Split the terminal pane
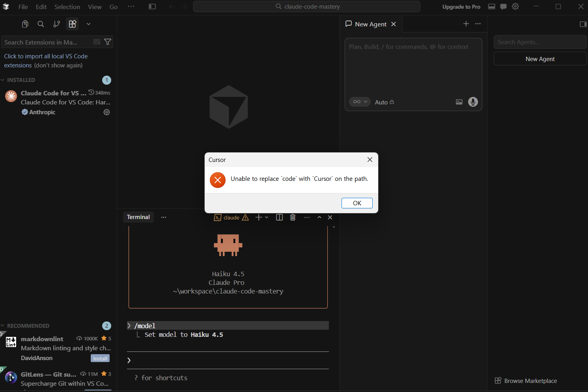 tap(279, 217)
